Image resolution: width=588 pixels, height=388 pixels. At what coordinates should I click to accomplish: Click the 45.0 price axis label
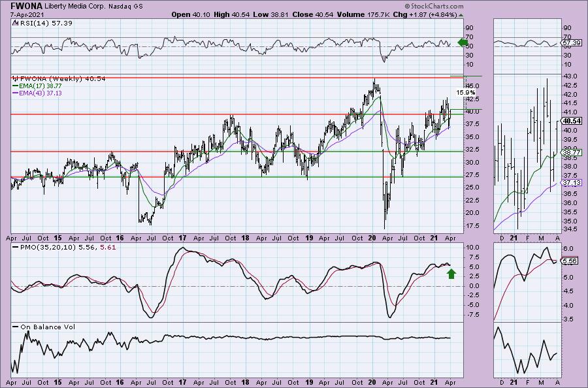tap(473, 86)
